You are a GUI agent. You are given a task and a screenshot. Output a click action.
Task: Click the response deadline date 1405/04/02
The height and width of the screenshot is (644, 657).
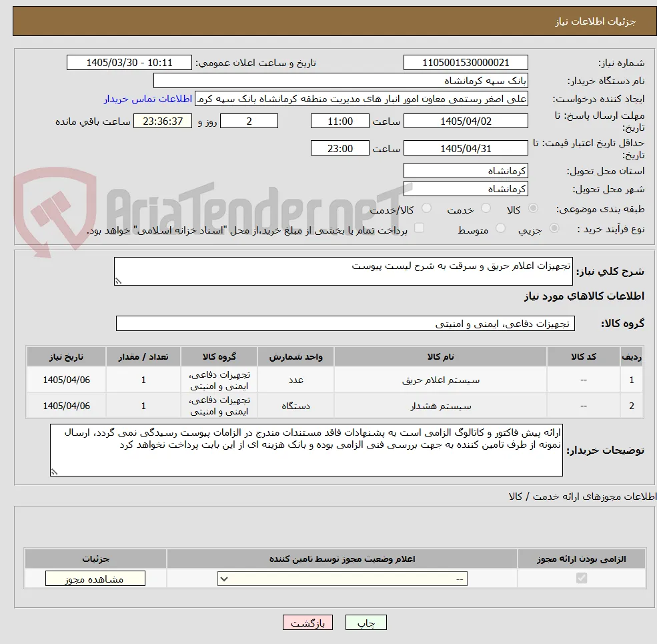(466, 121)
